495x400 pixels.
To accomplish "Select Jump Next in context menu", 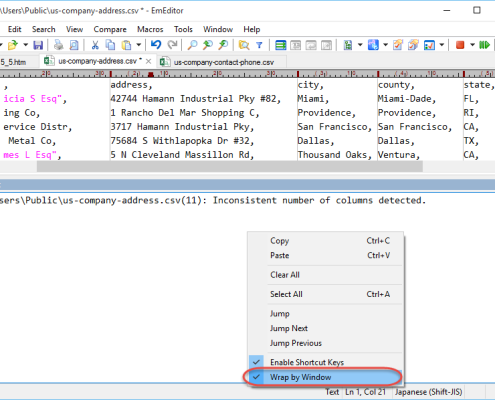I will click(x=289, y=328).
